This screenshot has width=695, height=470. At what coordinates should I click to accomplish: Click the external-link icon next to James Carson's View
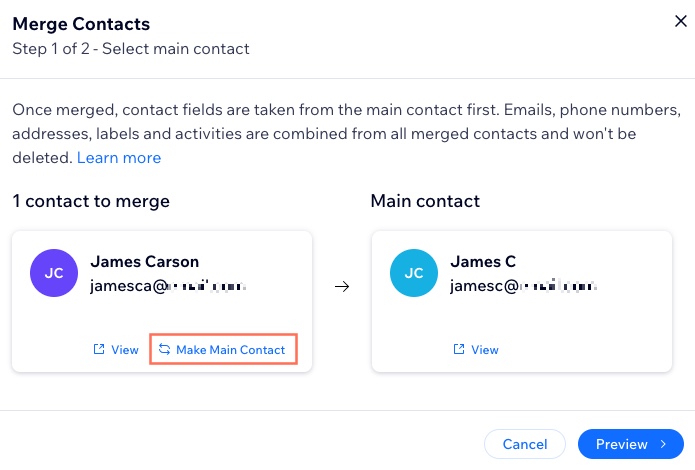(x=99, y=349)
